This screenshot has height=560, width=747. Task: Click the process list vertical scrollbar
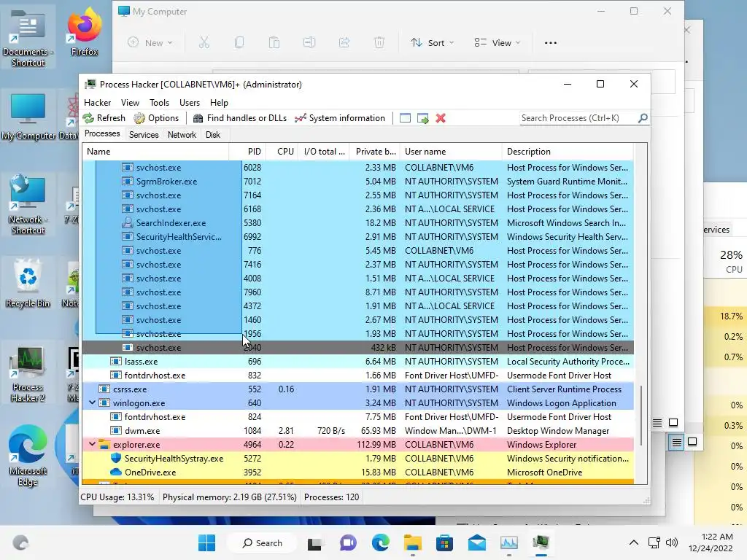point(640,415)
